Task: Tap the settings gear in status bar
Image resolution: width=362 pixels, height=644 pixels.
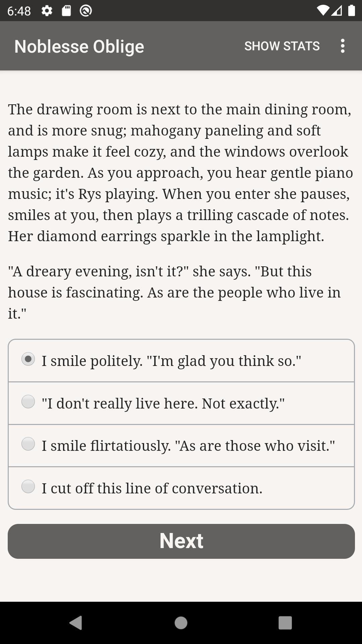Action: [47, 11]
